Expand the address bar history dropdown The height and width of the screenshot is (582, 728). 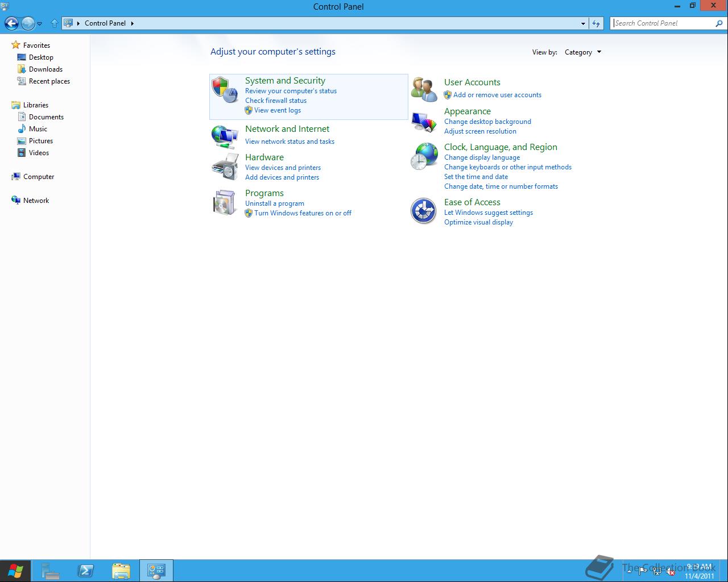pyautogui.click(x=583, y=23)
